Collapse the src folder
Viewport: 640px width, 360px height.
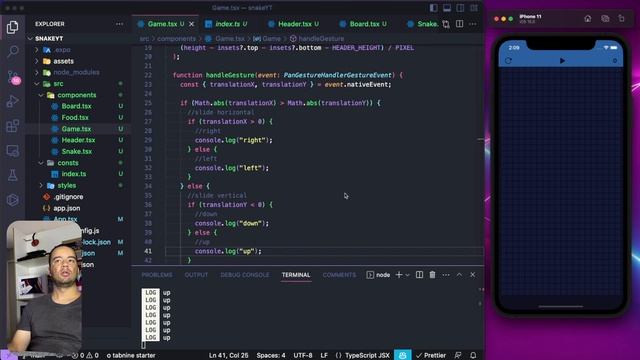(58, 84)
